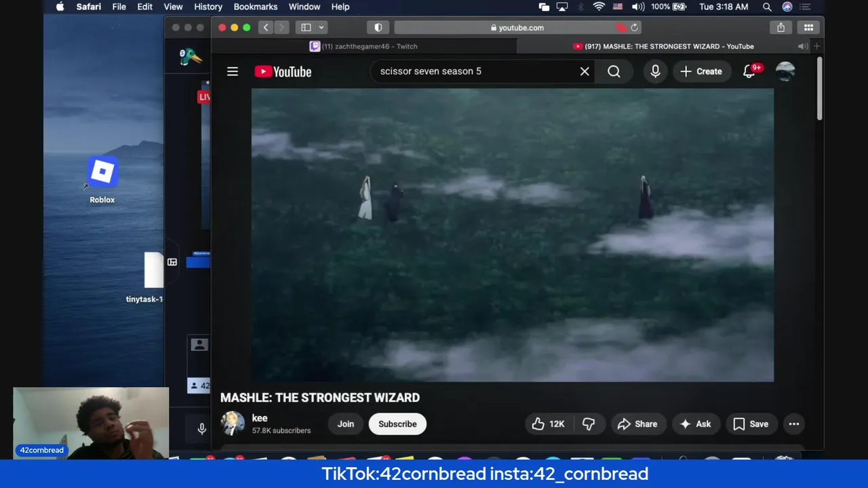Viewport: 868px width, 488px height.
Task: Select the MASHLE YouTube tab
Action: tap(663, 46)
